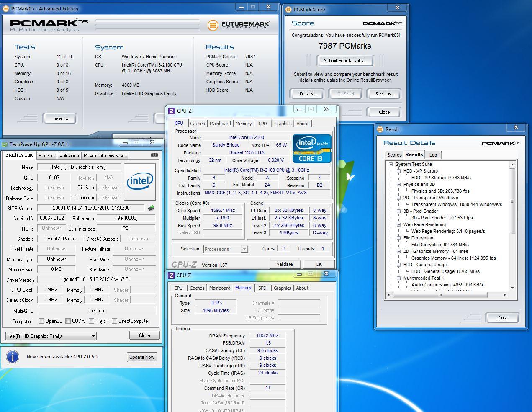Viewport: 532px width, 412px height.
Task: Click the GPU-Z Driver Version field
Action: (97, 279)
